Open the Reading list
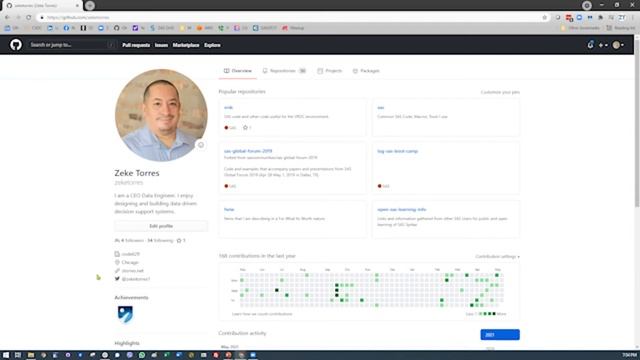 pyautogui.click(x=620, y=28)
